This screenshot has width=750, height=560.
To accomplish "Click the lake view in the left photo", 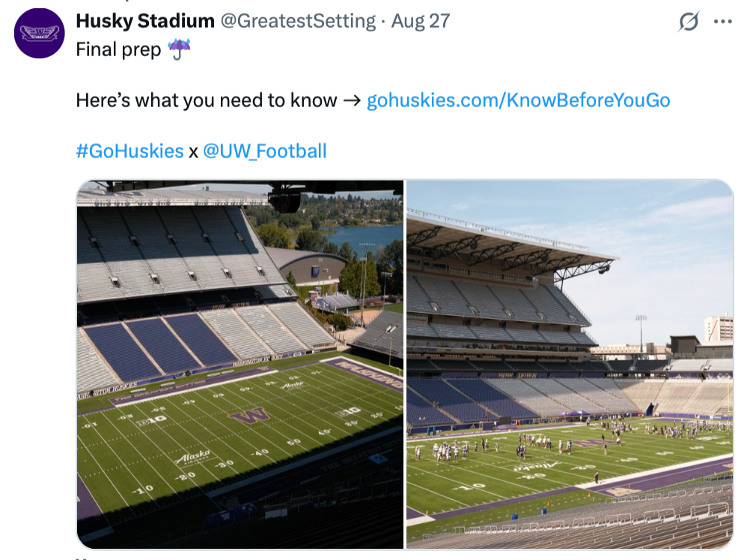I will coord(366,237).
